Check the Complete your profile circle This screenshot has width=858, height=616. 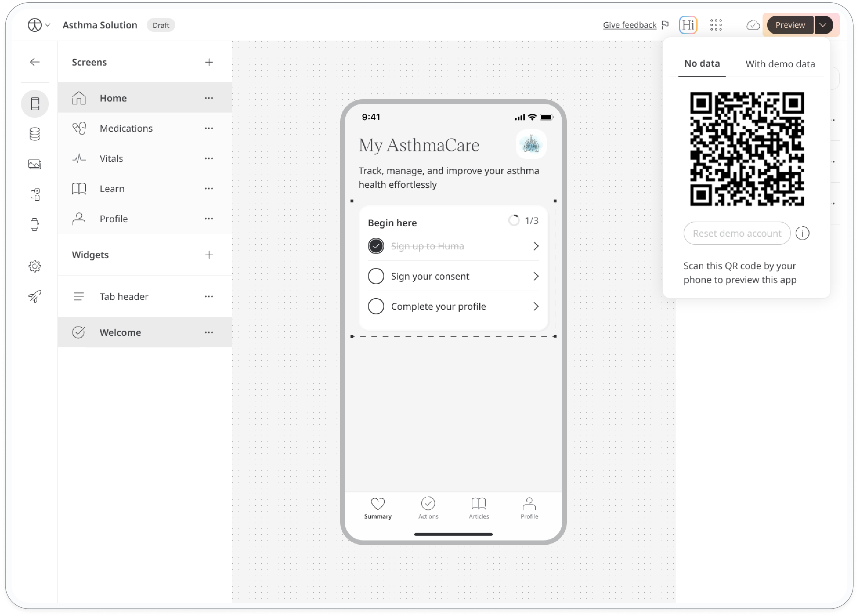376,307
